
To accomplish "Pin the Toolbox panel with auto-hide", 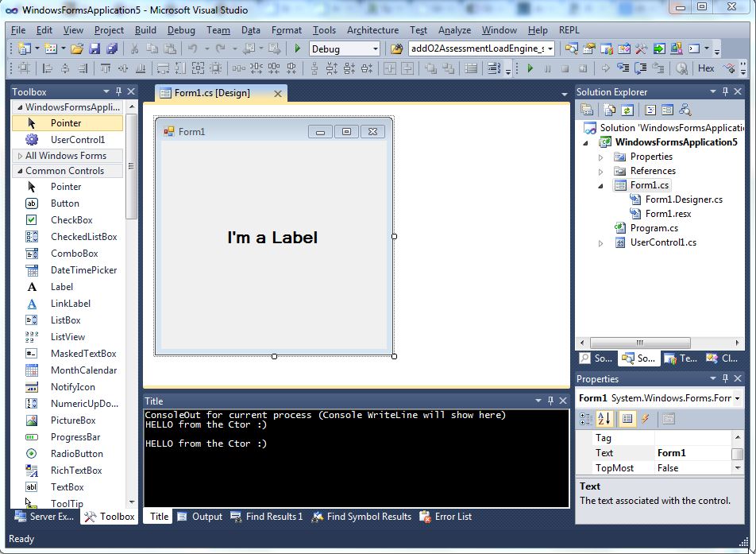I will click(118, 91).
